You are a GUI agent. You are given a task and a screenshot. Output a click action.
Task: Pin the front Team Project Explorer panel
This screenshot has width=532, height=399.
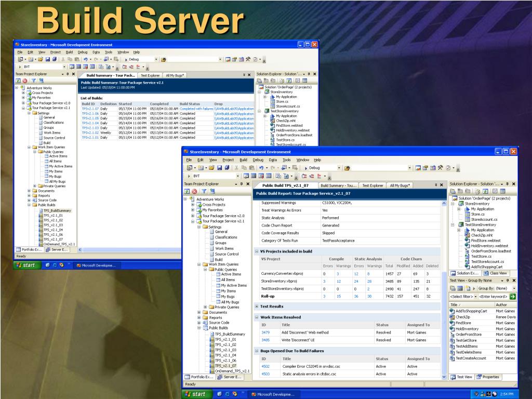point(242,184)
